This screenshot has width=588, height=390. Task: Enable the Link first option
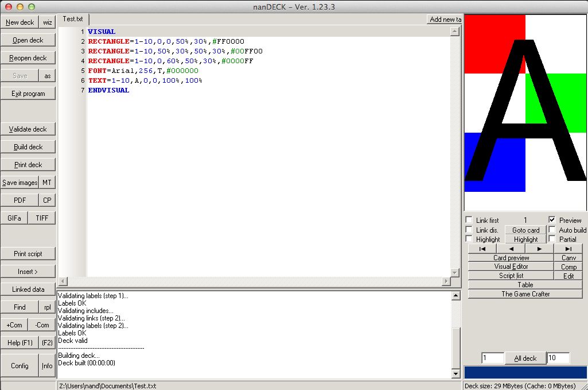click(469, 220)
